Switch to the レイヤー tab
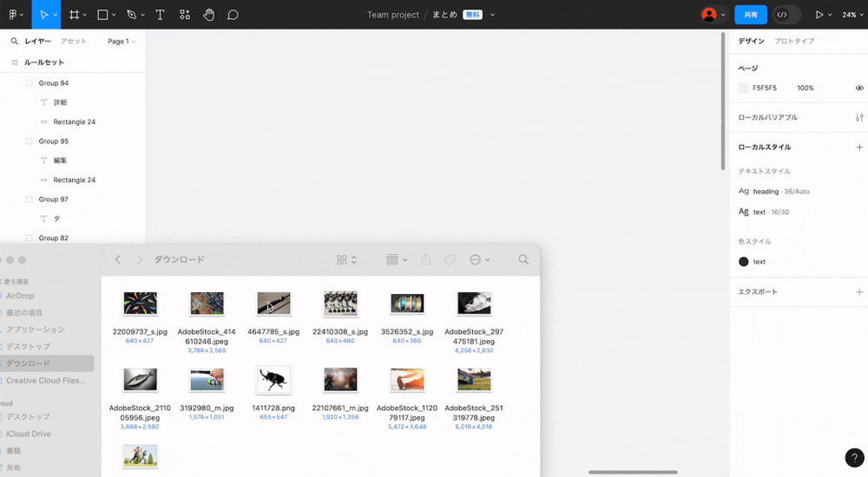868x477 pixels. 37,41
